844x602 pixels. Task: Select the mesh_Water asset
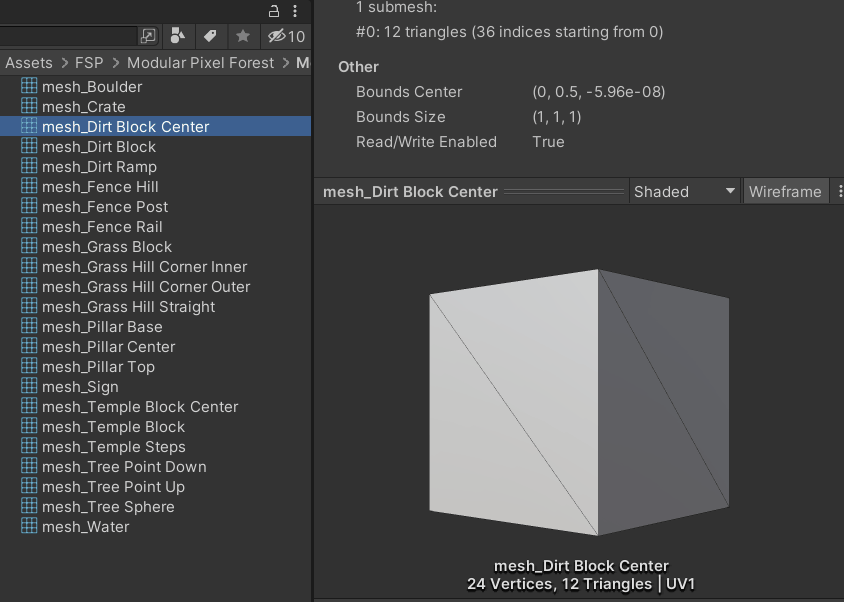(156, 527)
